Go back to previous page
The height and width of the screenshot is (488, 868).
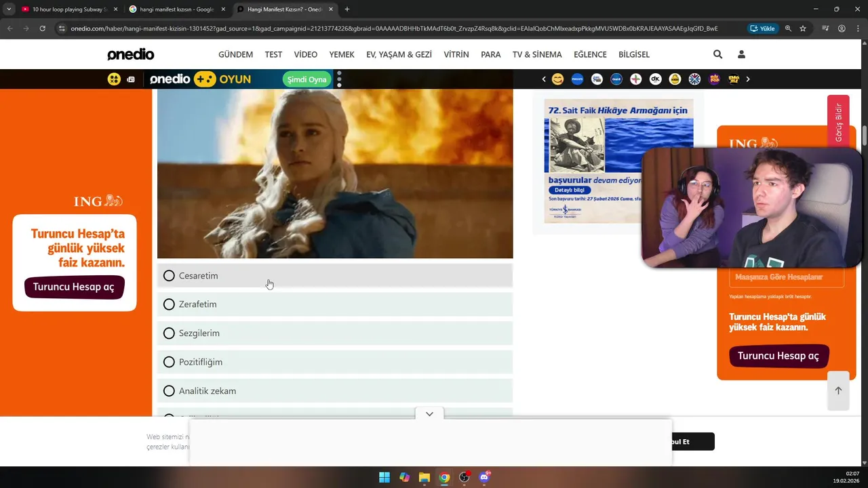coord(9,28)
